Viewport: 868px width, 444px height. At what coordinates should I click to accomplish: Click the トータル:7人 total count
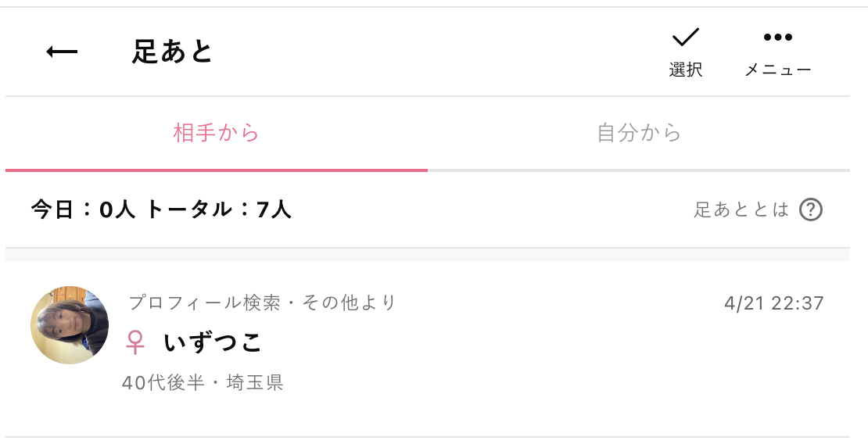tap(219, 209)
